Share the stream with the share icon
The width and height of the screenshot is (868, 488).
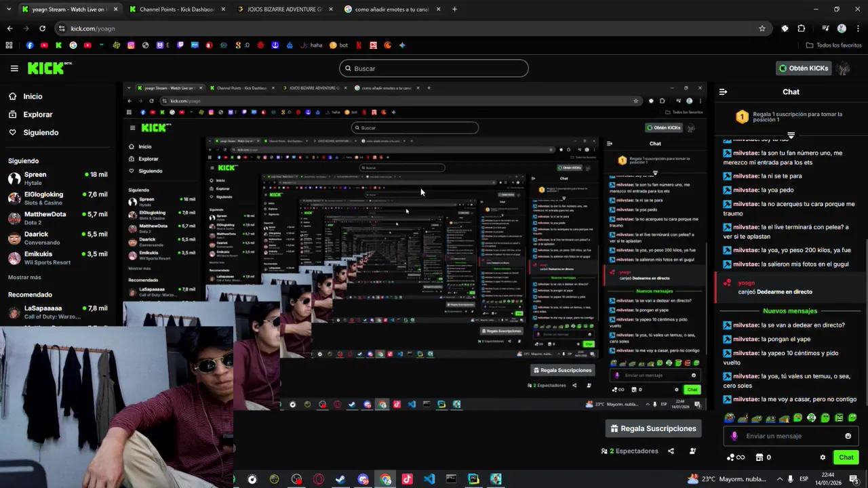click(671, 451)
